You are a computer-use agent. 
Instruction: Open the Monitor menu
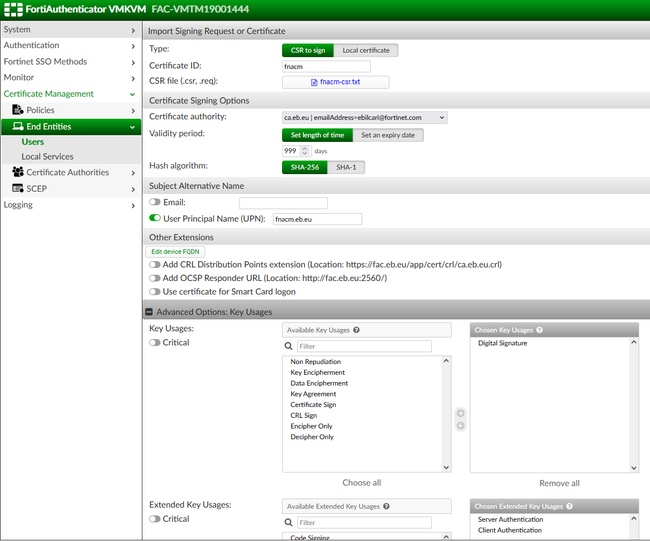click(x=71, y=78)
